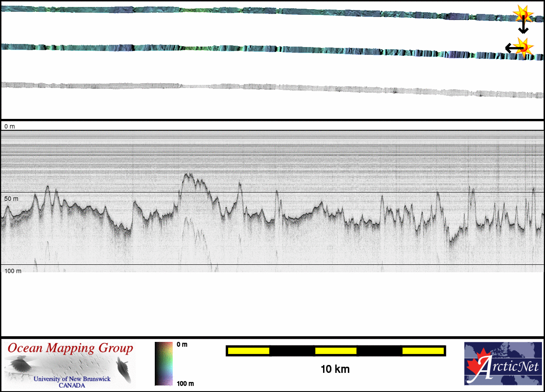Viewport: 545px width, 392px height.
Task: Click the 10 km scale label
Action: [x=335, y=369]
